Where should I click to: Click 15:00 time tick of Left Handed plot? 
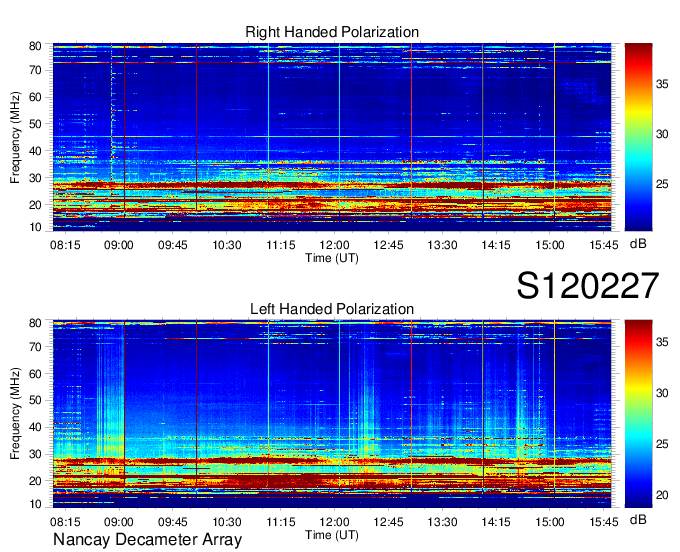tap(550, 522)
